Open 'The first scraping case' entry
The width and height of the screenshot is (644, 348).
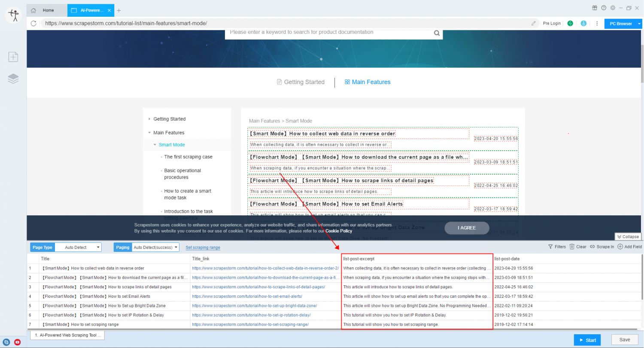188,157
